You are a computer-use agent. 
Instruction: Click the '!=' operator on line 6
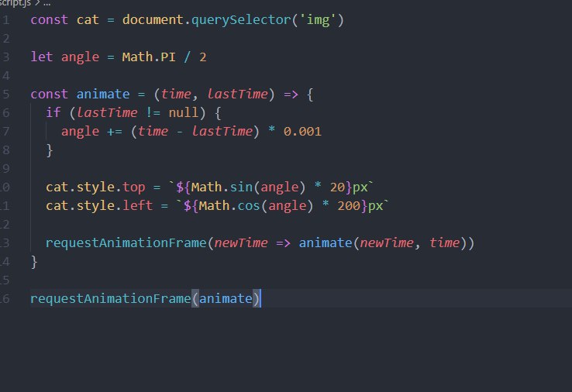tap(153, 112)
